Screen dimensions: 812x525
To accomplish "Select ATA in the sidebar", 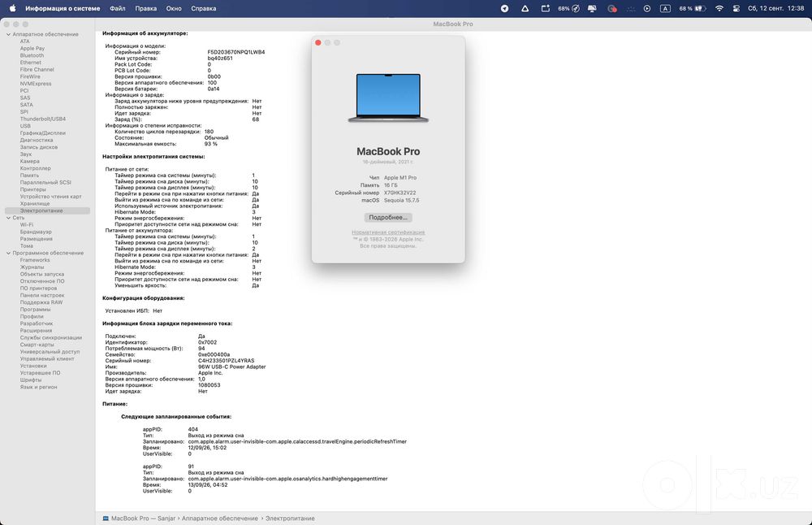I will pyautogui.click(x=25, y=41).
